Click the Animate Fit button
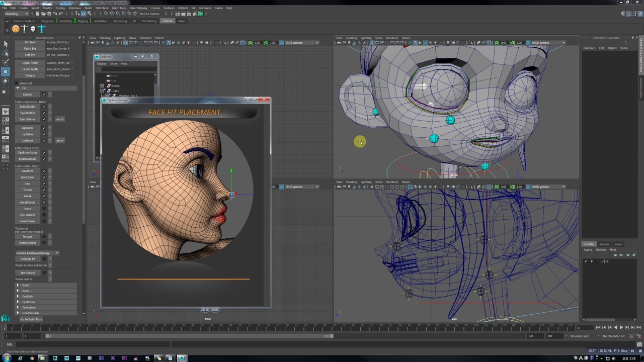 coord(28,259)
